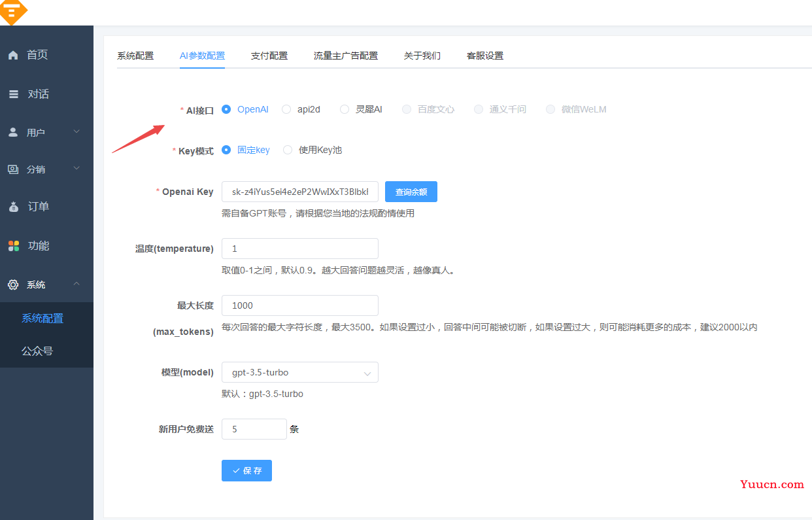Viewport: 812px width, 520px height.
Task: Click the 需自备GPT账号 hint text
Action: [x=318, y=213]
